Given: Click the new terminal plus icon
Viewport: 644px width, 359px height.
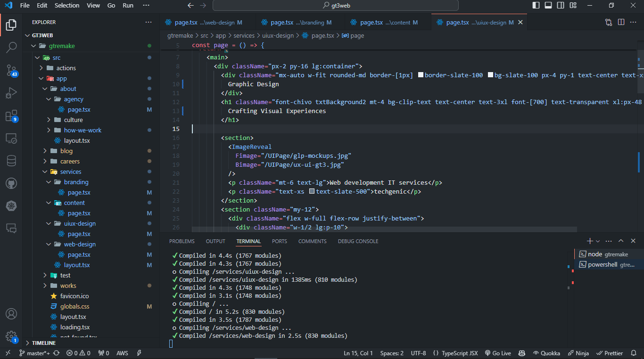Looking at the screenshot, I should pyautogui.click(x=590, y=241).
